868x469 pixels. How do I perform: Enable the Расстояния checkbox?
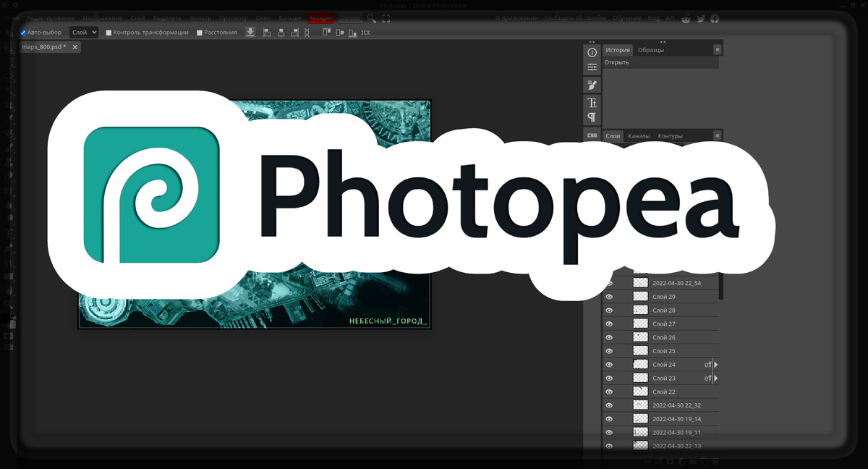point(200,33)
